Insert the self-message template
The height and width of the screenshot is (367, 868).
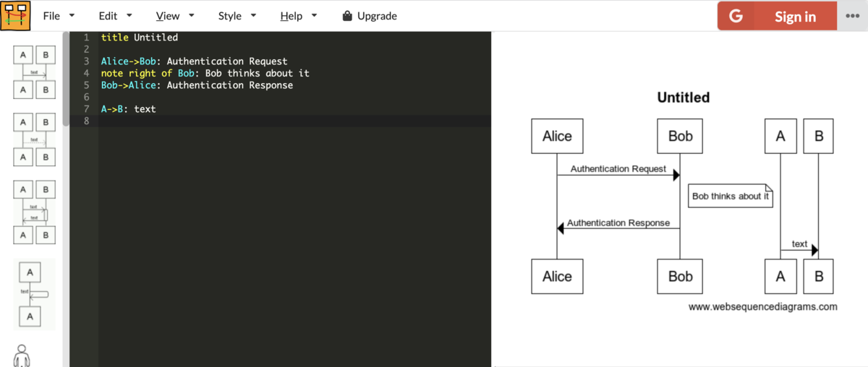pyautogui.click(x=34, y=295)
